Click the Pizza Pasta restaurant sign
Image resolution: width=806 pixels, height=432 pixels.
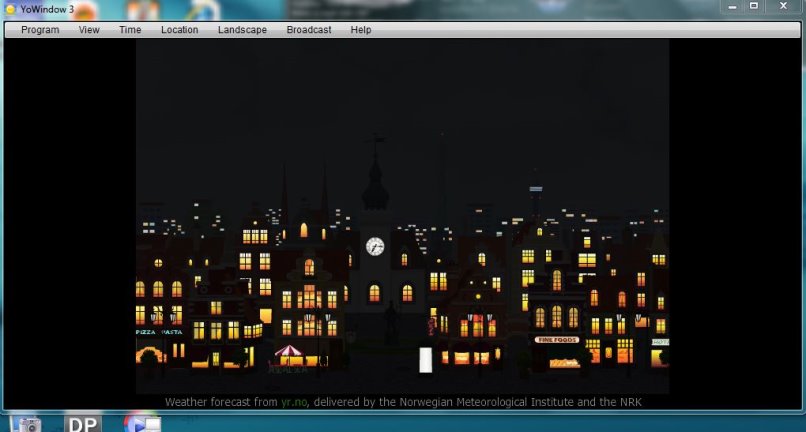(158, 331)
